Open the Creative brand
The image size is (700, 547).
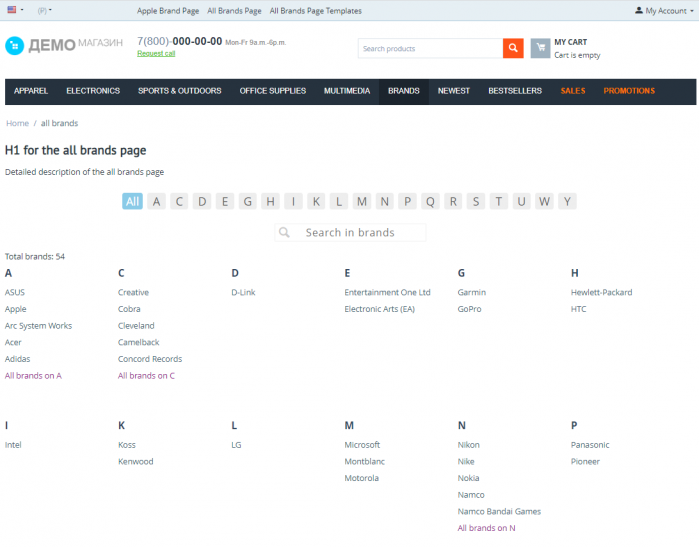coord(133,292)
